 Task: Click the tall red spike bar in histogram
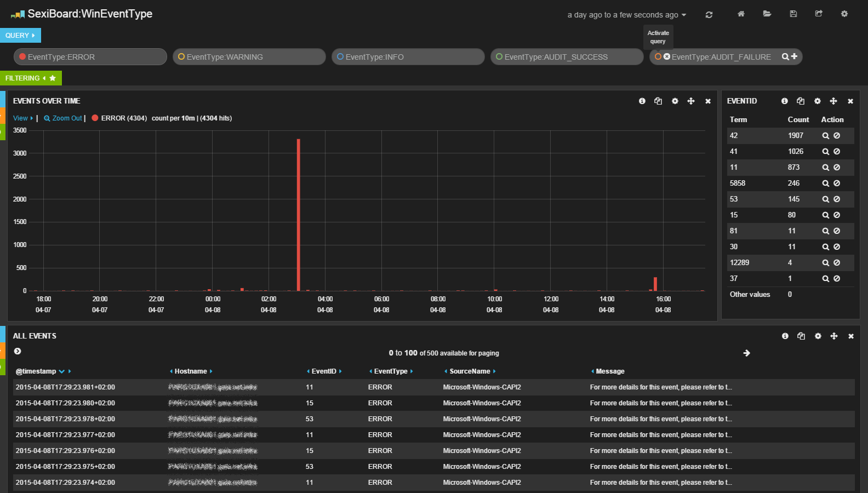(299, 215)
